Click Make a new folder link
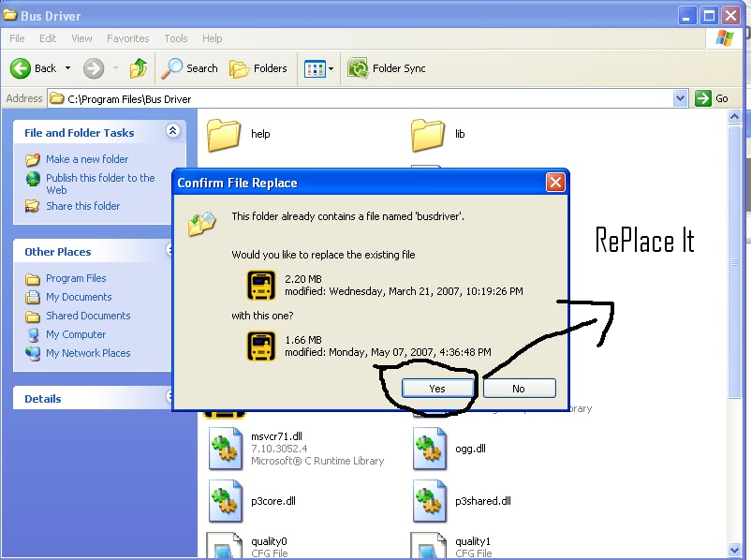 (x=87, y=159)
